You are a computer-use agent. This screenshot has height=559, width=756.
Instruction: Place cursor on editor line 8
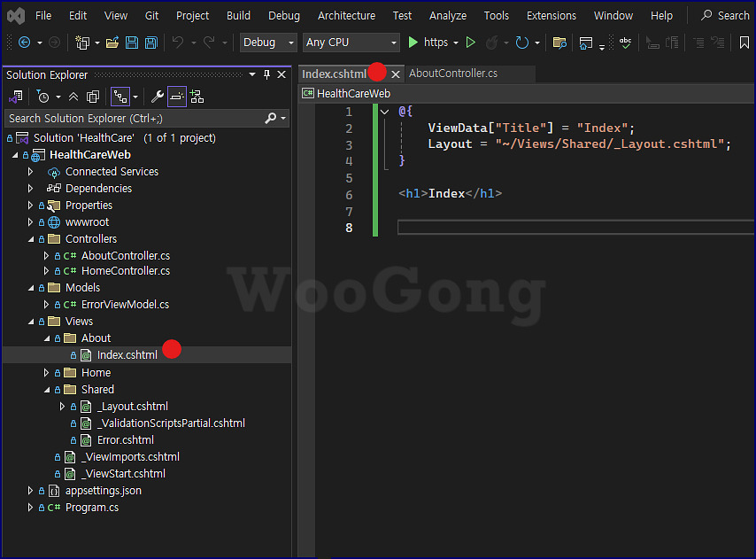(575, 228)
